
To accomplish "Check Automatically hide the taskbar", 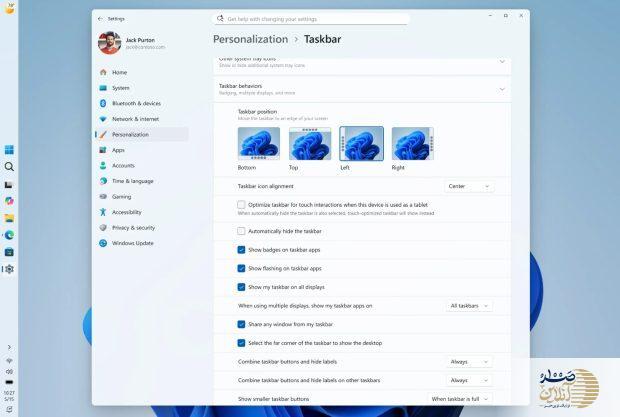I will (x=241, y=231).
